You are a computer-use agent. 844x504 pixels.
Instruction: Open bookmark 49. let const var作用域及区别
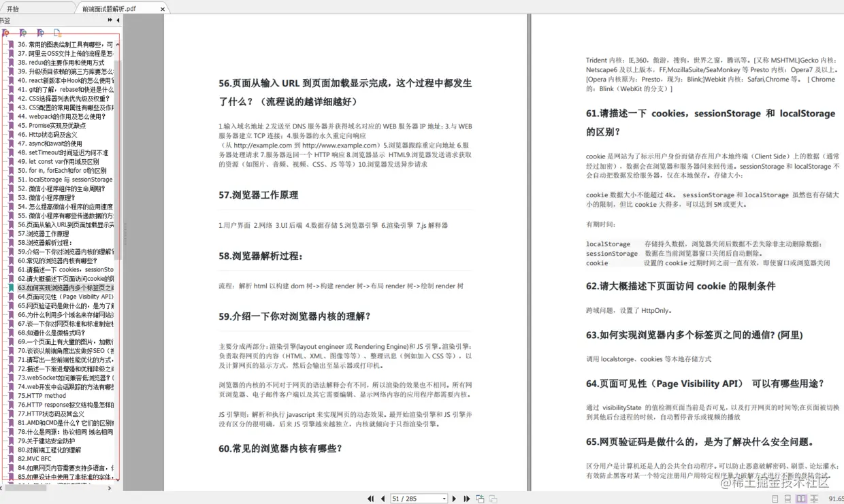click(x=58, y=162)
